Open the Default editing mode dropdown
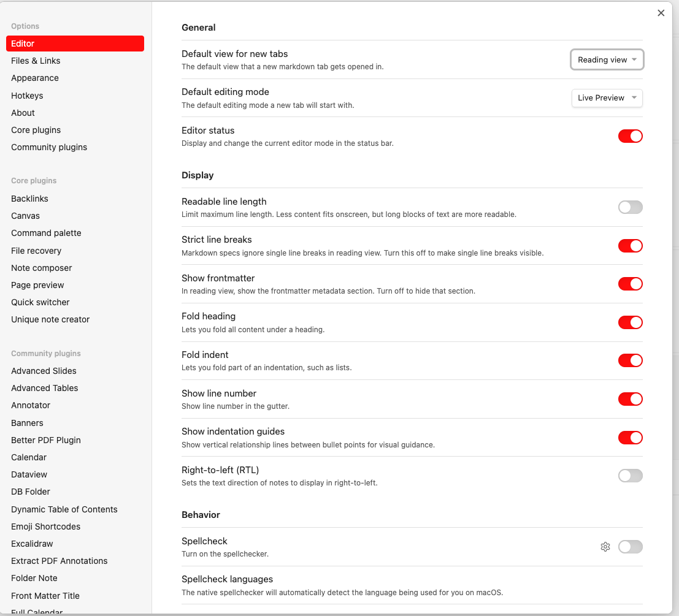The height and width of the screenshot is (616, 679). (x=607, y=98)
